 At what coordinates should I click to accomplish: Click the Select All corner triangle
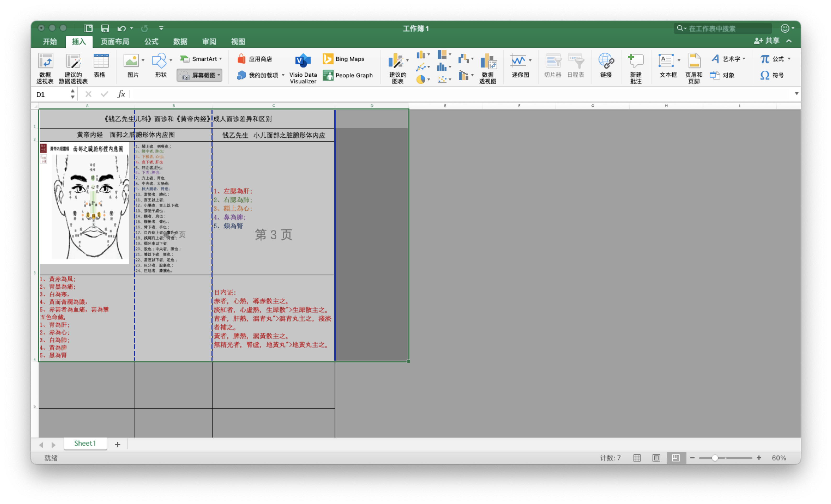(35, 106)
